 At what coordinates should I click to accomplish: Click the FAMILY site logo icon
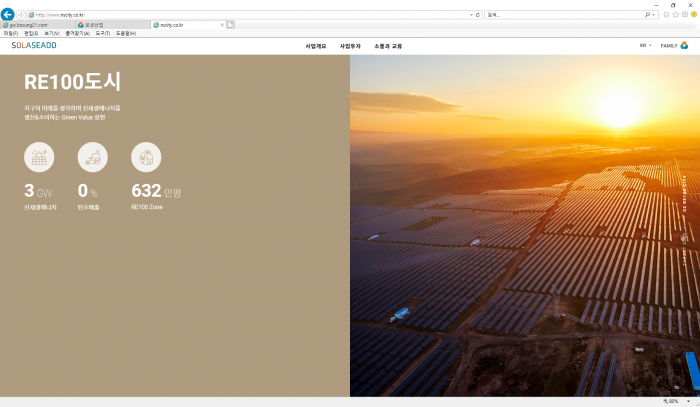[684, 46]
